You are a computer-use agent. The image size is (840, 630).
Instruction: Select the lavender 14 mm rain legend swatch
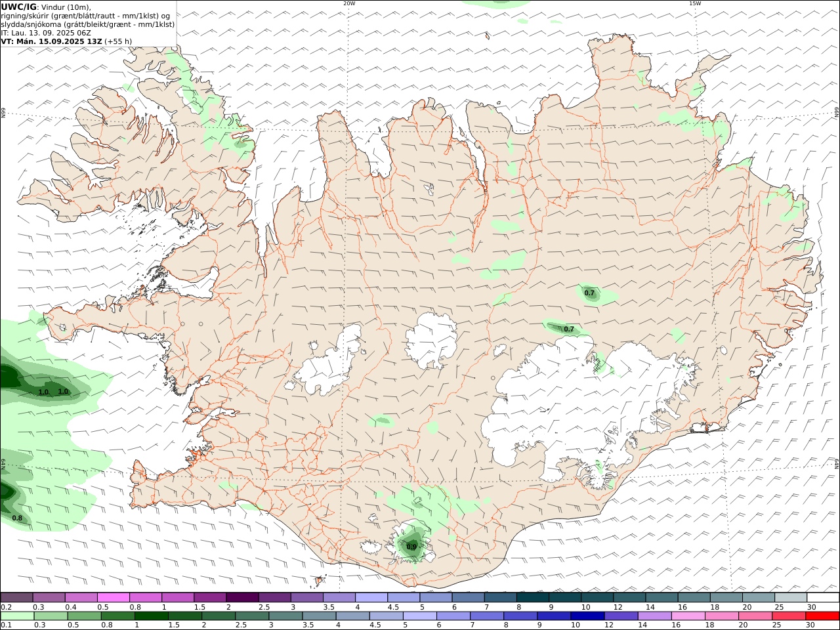tap(654, 616)
